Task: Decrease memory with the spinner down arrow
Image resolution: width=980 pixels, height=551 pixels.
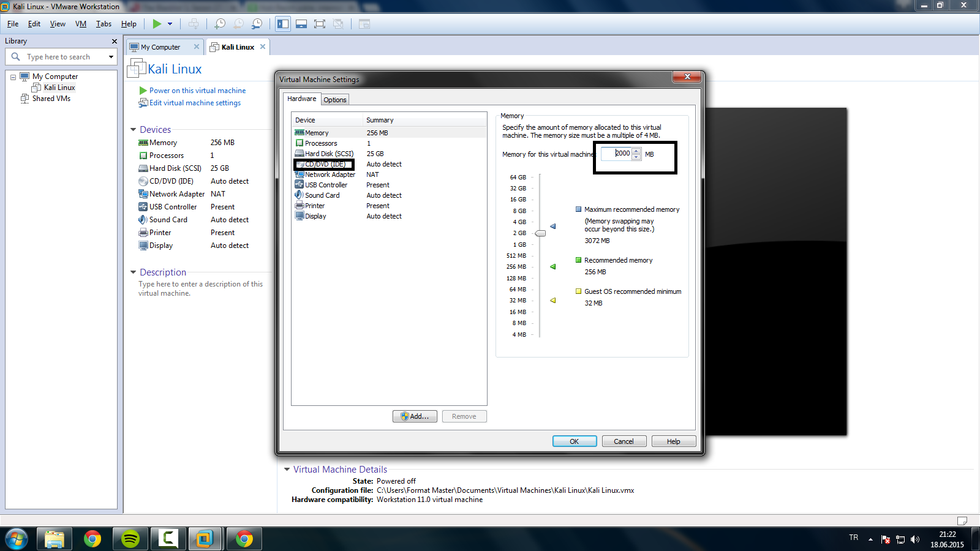Action: tap(636, 157)
